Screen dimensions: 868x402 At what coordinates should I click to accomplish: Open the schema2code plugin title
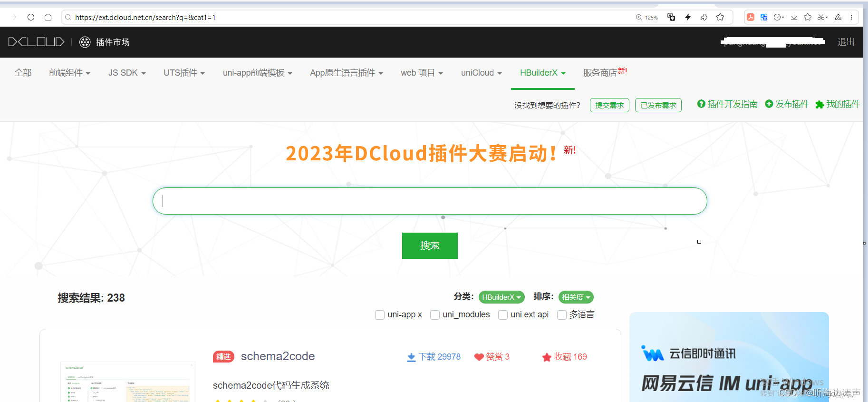(278, 356)
